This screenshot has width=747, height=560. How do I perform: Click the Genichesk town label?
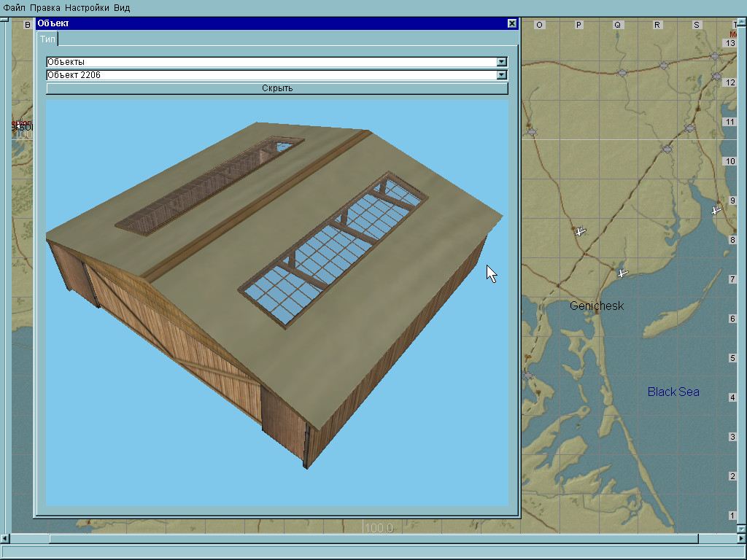tap(597, 306)
